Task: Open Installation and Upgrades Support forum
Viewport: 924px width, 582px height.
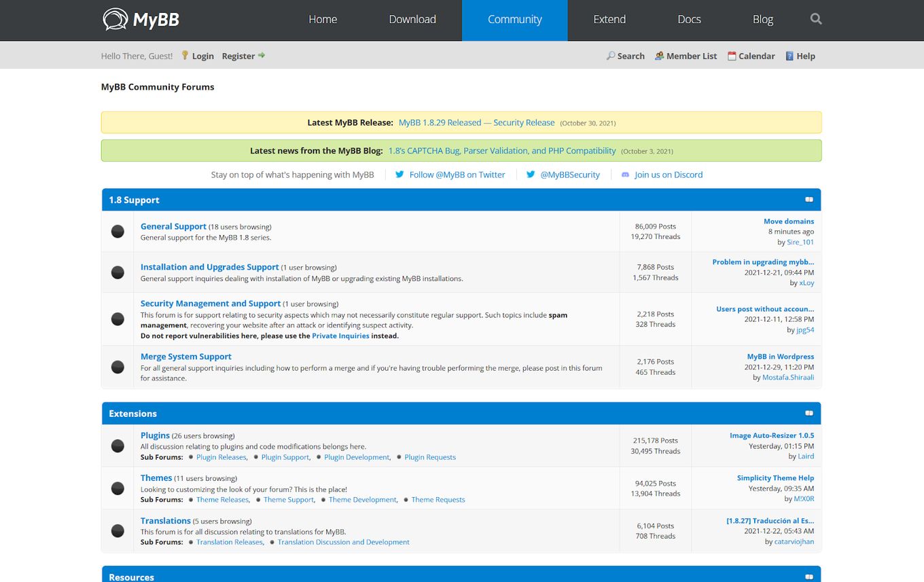Action: tap(209, 267)
